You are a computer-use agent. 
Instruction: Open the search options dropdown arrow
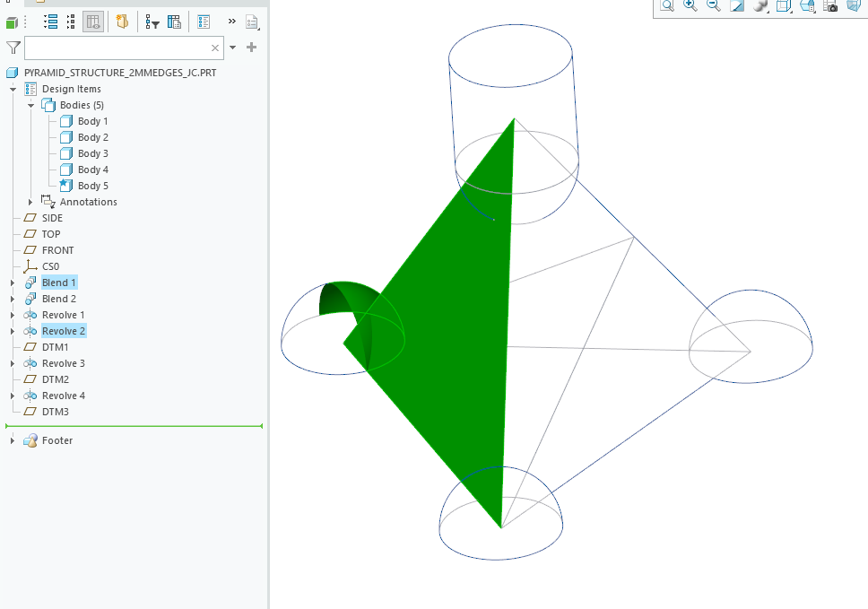pyautogui.click(x=233, y=48)
